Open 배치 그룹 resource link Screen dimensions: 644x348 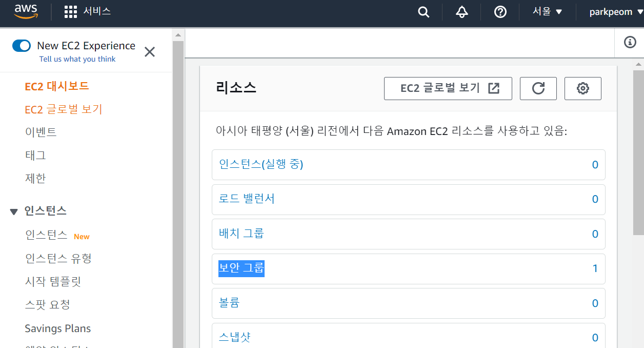tap(241, 234)
